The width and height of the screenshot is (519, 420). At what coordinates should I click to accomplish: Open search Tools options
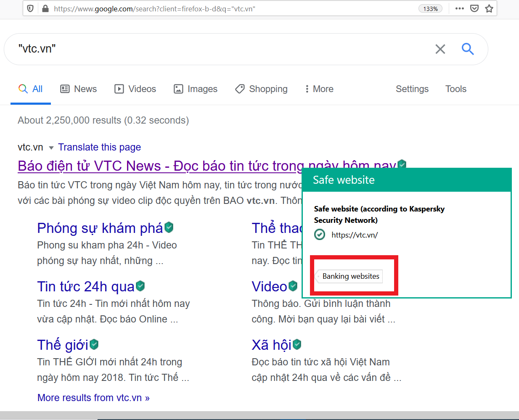pyautogui.click(x=456, y=89)
